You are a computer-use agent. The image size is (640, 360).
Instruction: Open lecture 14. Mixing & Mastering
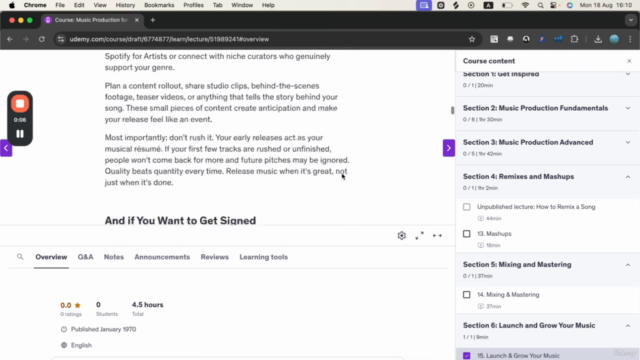[508, 295]
